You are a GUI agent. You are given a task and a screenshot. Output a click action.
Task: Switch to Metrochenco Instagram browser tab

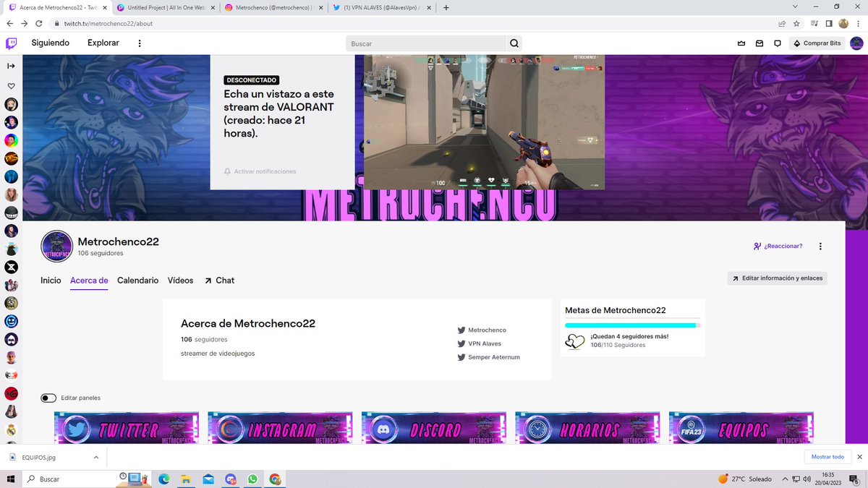[272, 7]
